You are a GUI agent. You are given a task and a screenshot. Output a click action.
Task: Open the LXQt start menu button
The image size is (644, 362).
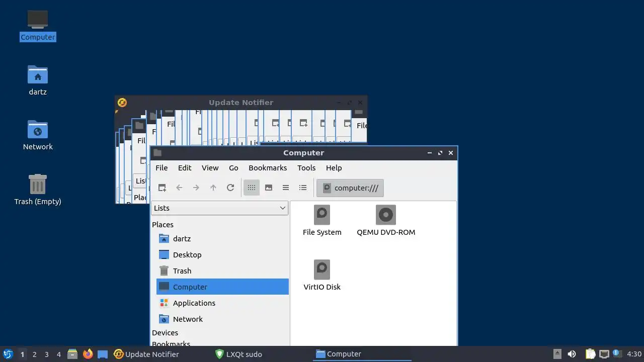8,354
